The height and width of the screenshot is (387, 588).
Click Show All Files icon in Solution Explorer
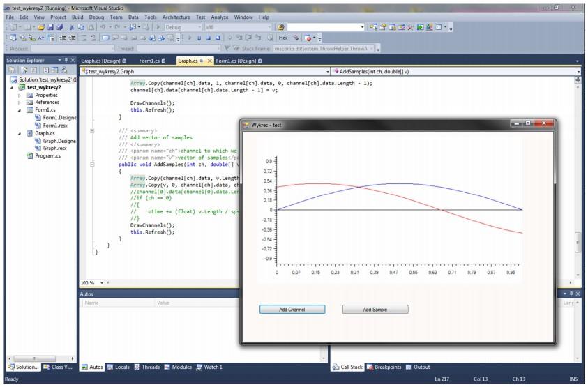coord(24,70)
